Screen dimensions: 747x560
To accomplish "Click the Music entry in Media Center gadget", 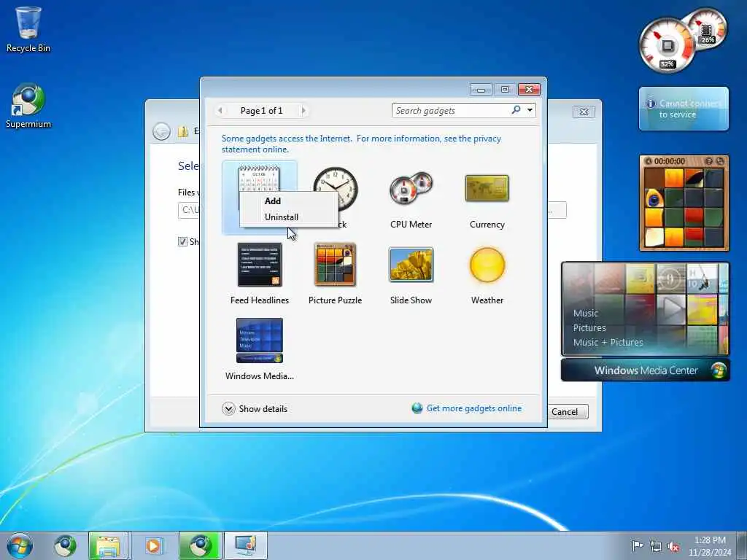I will coord(586,313).
